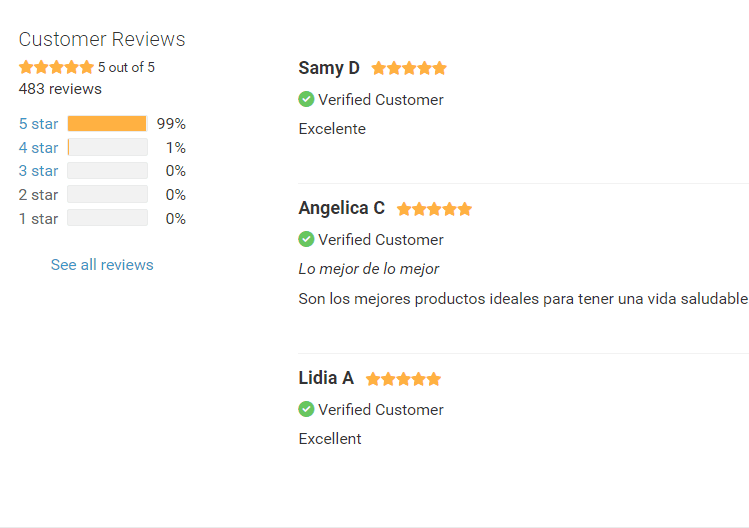Screen dimensions: 749x528
Task: Open the See all reviews link
Action: click(x=102, y=265)
